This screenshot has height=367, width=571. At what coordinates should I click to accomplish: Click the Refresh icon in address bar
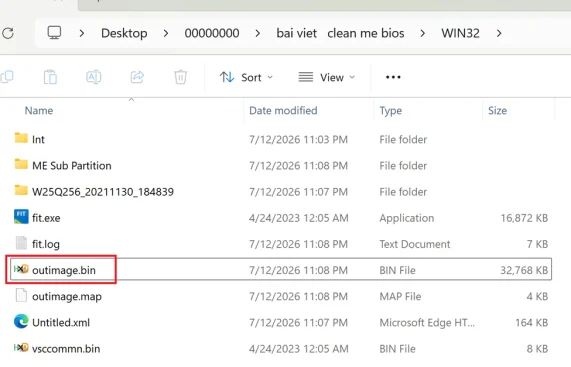[8, 33]
